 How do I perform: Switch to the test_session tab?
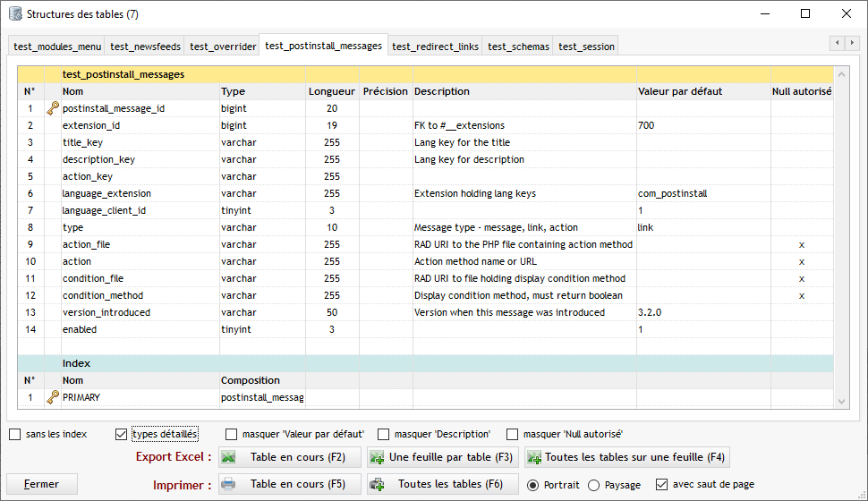tap(586, 47)
